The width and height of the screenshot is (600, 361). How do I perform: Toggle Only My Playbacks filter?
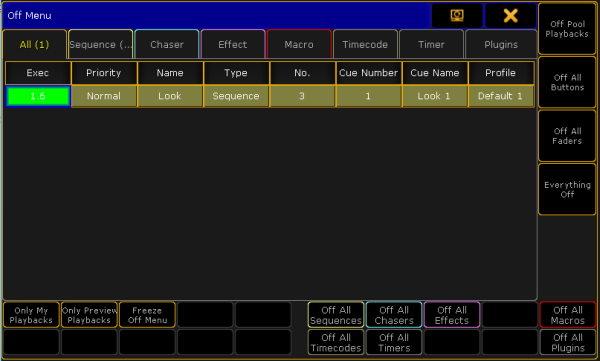tap(31, 315)
